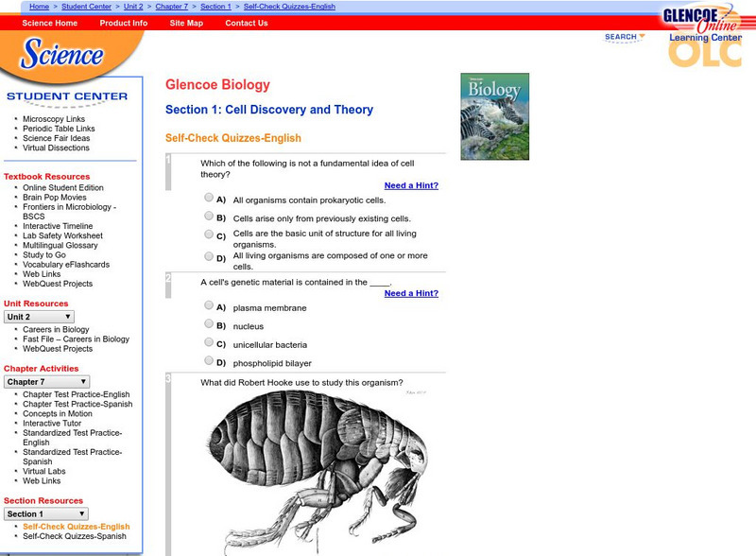Click the oval Science logo
The image size is (756, 556).
pyautogui.click(x=61, y=57)
